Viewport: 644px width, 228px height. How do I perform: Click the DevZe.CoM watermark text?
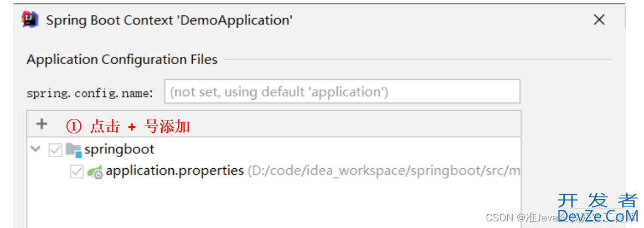pos(597,216)
